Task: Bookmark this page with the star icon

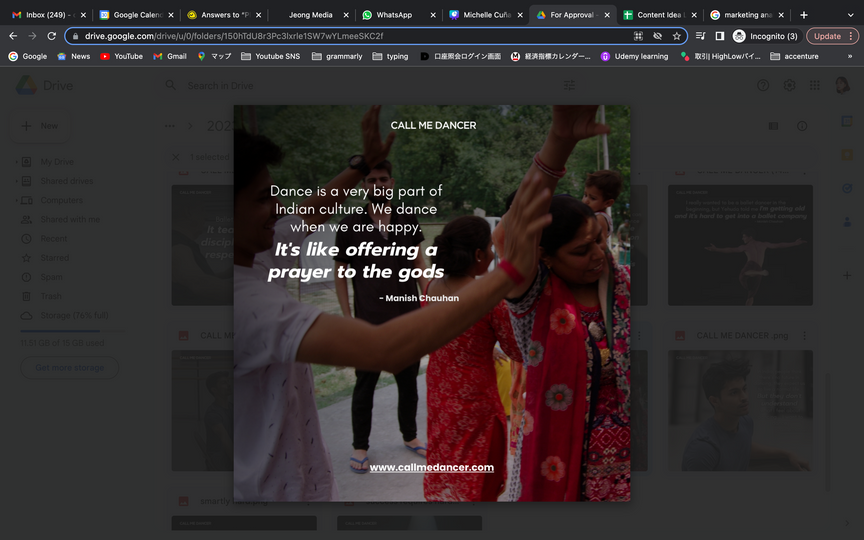Action: click(x=677, y=36)
